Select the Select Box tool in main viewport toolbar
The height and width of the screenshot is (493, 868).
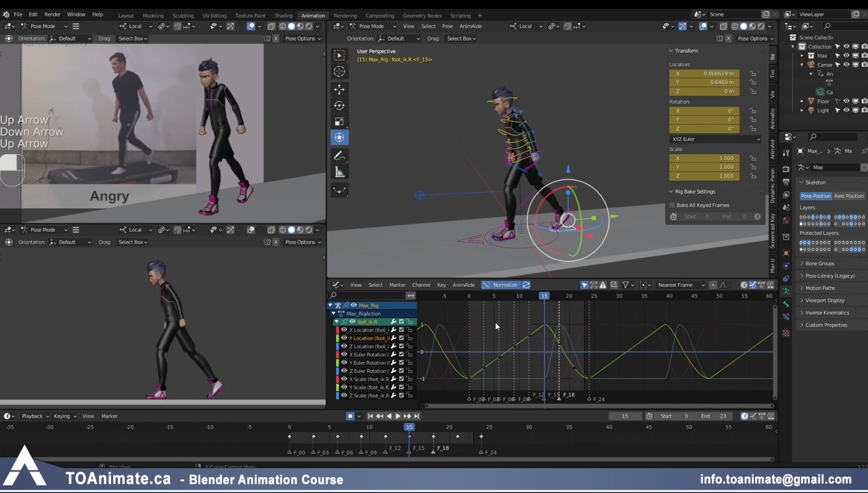[x=339, y=55]
